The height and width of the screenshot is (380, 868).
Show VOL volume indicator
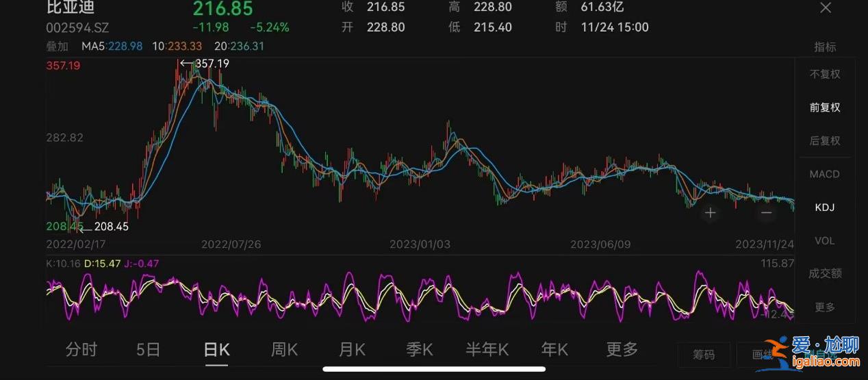pyautogui.click(x=824, y=240)
